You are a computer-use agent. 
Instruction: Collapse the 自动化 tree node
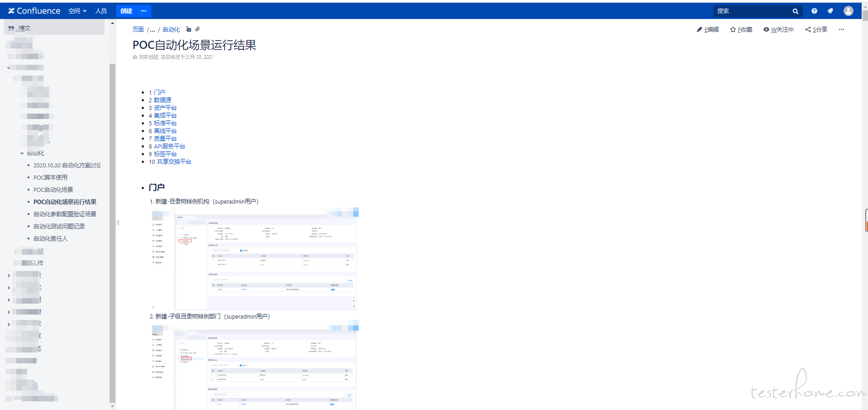pos(22,153)
